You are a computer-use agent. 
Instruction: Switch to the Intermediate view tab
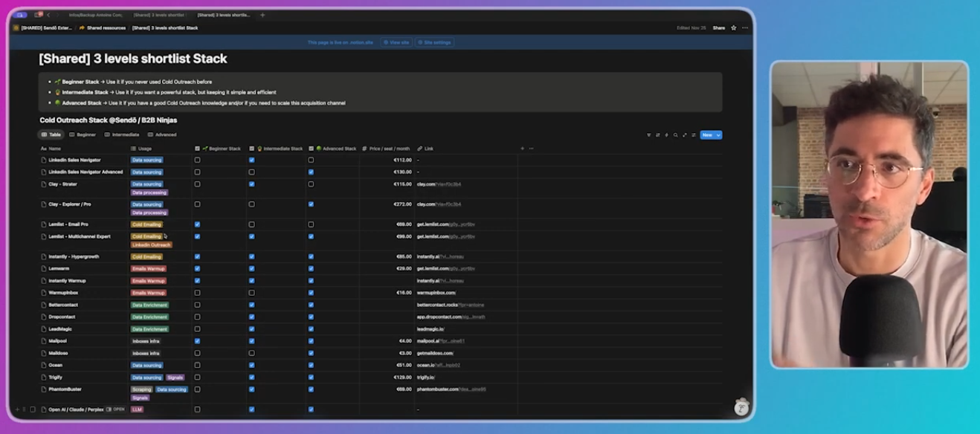tap(122, 135)
